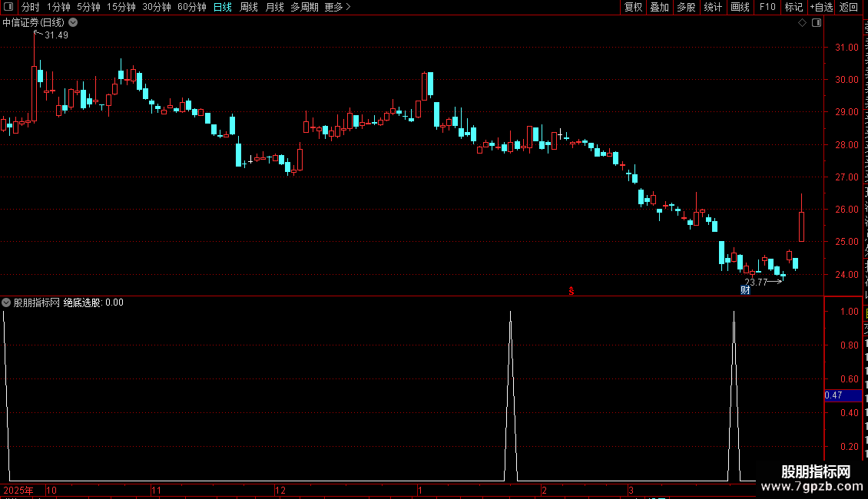Viewport: 868px width, 499px height.
Task: Open the 复权 adjustment menu
Action: pyautogui.click(x=633, y=7)
